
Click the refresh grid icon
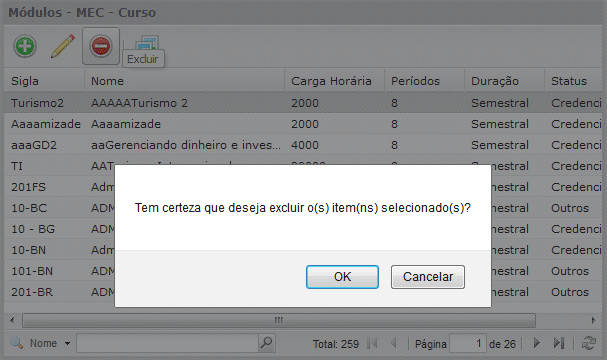coord(588,343)
